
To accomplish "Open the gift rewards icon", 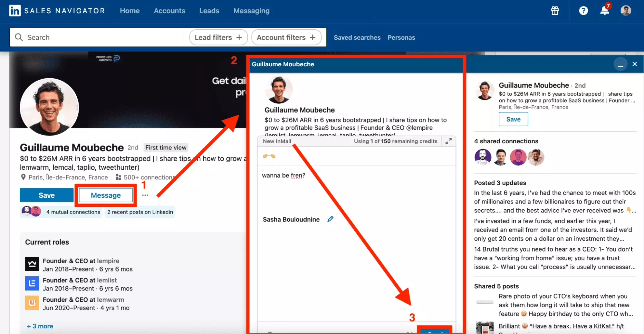I will tap(555, 11).
